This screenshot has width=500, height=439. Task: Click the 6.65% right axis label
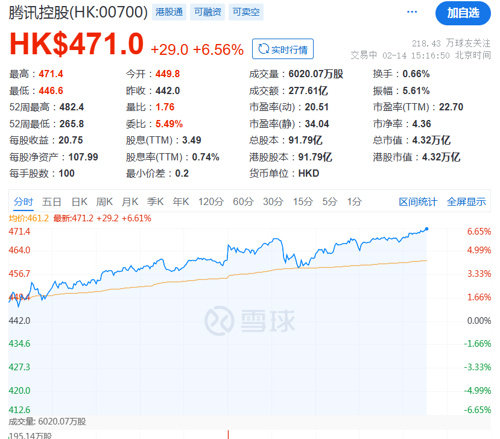tap(479, 231)
